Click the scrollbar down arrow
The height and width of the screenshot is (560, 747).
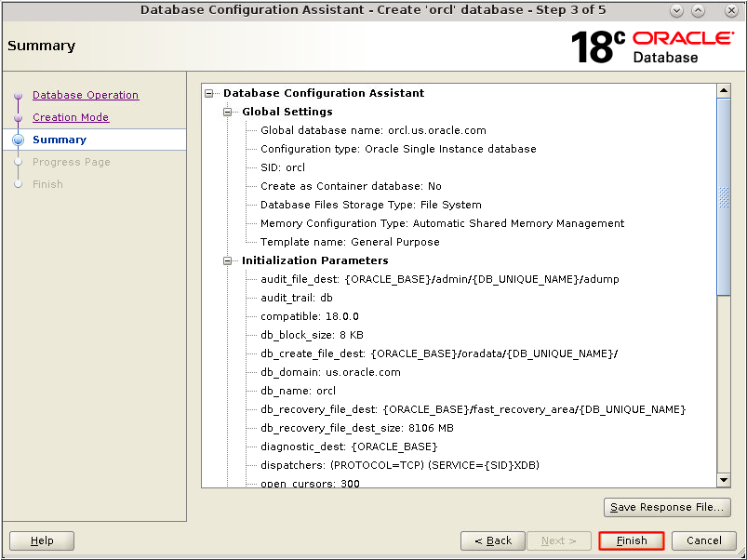click(x=724, y=480)
